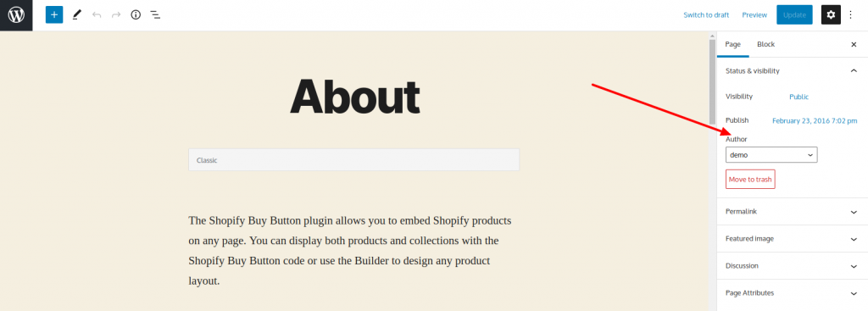Click the editor vertical scrollbar thumb
Viewport: 868px width, 311px height.
[712, 82]
